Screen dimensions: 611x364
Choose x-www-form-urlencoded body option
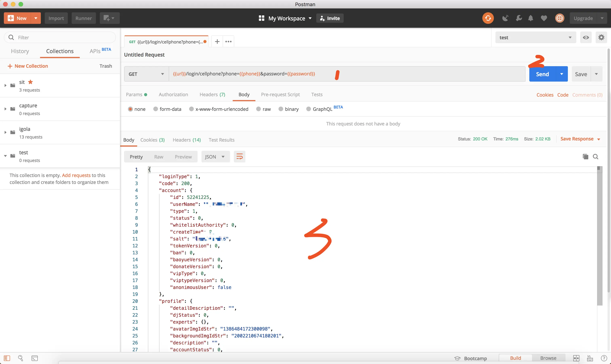pos(191,109)
